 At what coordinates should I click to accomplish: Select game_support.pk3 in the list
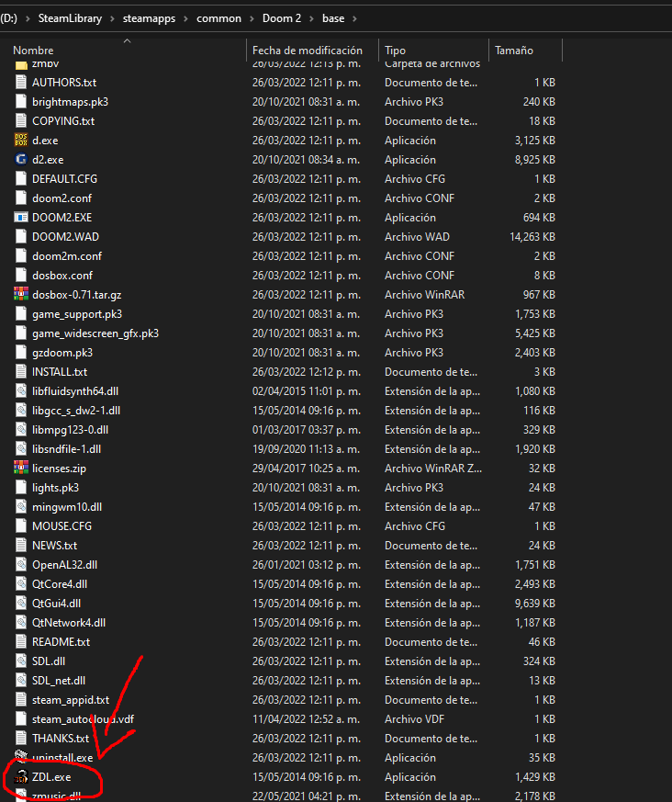[x=77, y=314]
